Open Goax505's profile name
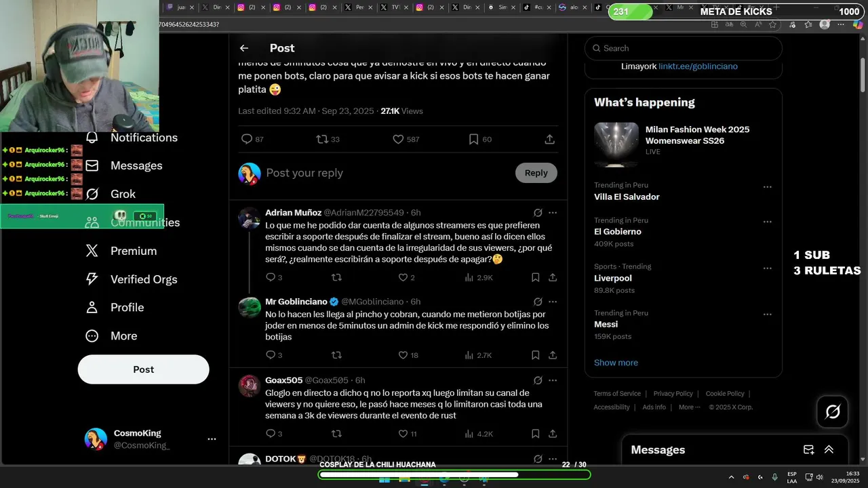Image resolution: width=868 pixels, height=488 pixels. pyautogui.click(x=283, y=380)
